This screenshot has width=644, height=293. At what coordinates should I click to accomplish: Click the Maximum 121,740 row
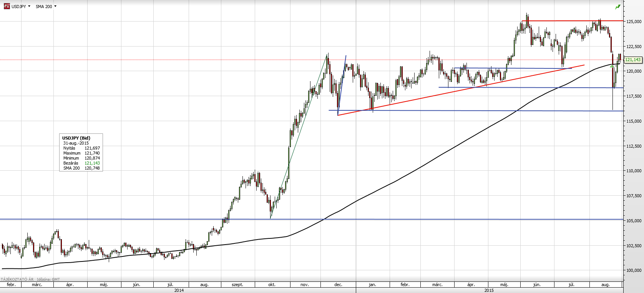[81, 153]
